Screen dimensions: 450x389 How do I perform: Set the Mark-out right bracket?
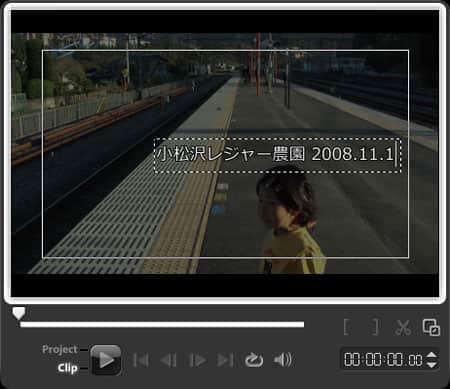(x=375, y=327)
